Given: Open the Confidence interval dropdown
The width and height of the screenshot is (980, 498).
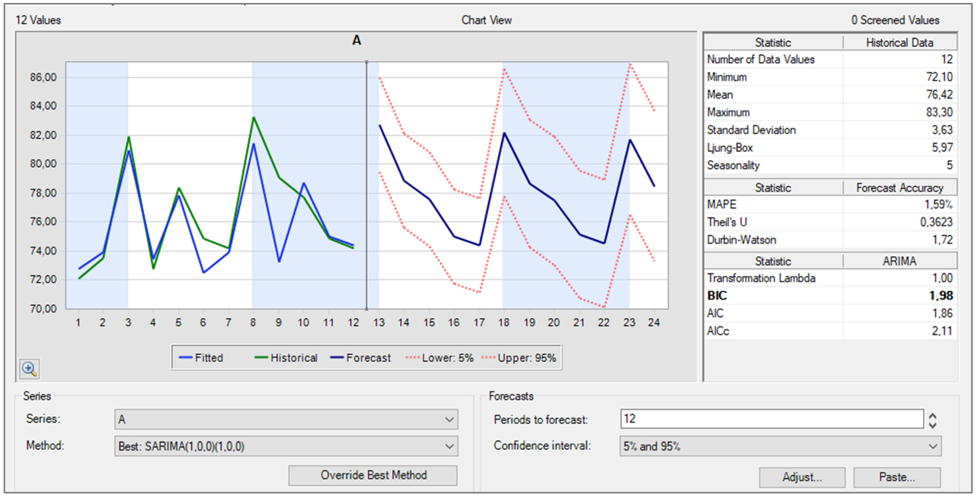Looking at the screenshot, I should [780, 446].
